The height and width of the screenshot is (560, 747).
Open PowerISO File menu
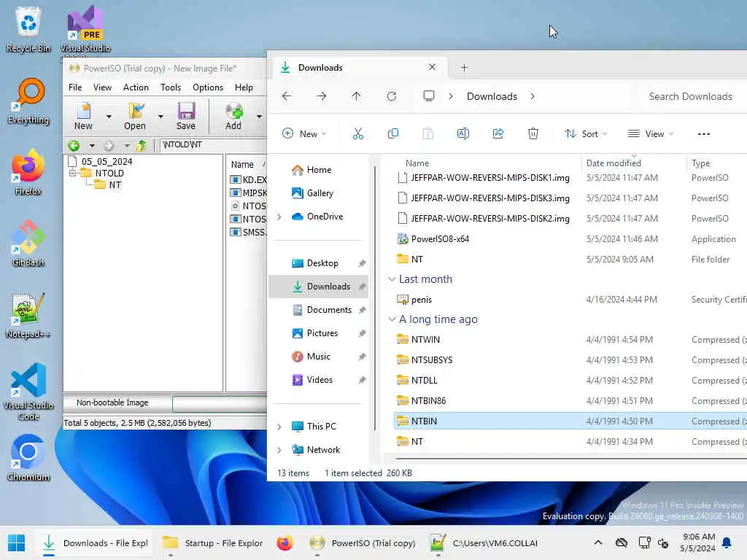point(75,87)
